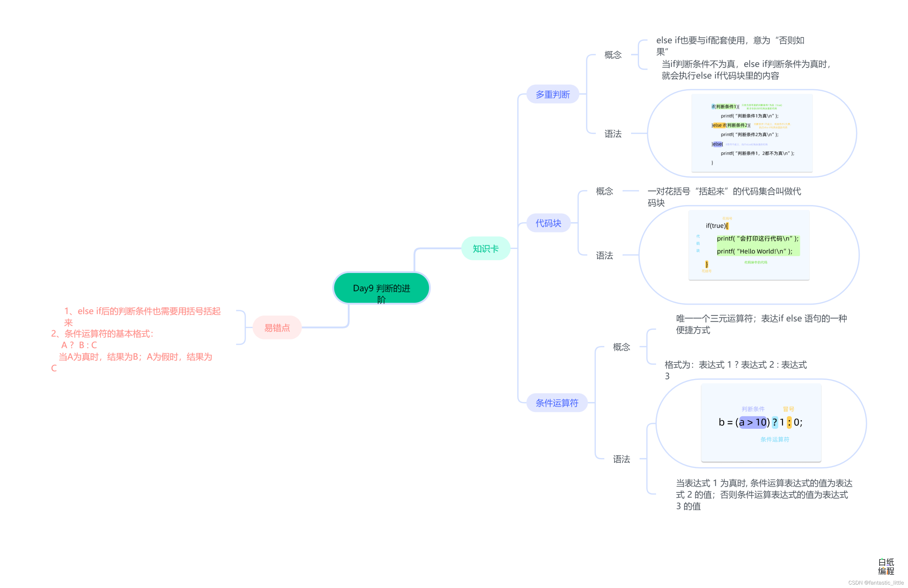Select the "代码块" topic node

548,223
